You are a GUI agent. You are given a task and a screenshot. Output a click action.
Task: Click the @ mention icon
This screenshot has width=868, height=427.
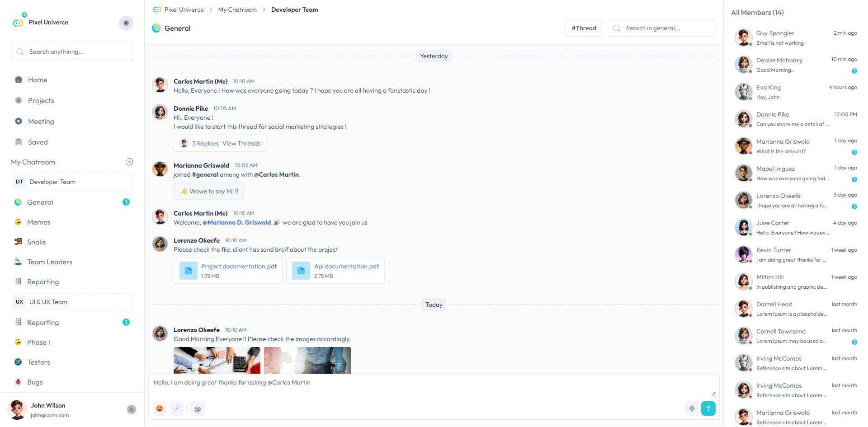pos(198,409)
